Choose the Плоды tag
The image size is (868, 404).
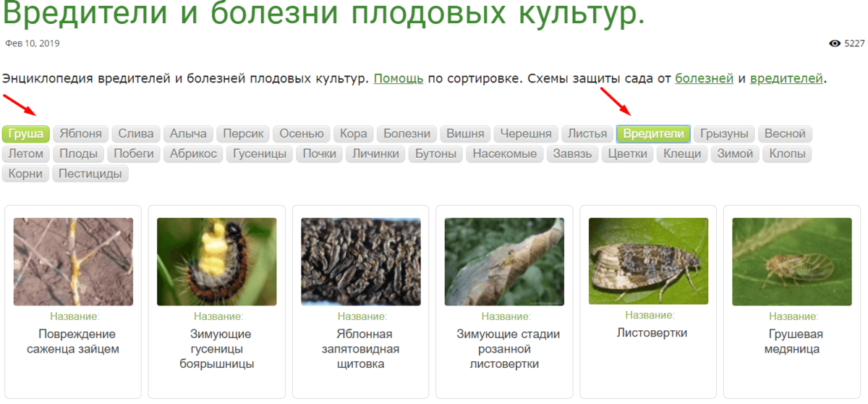pos(79,153)
